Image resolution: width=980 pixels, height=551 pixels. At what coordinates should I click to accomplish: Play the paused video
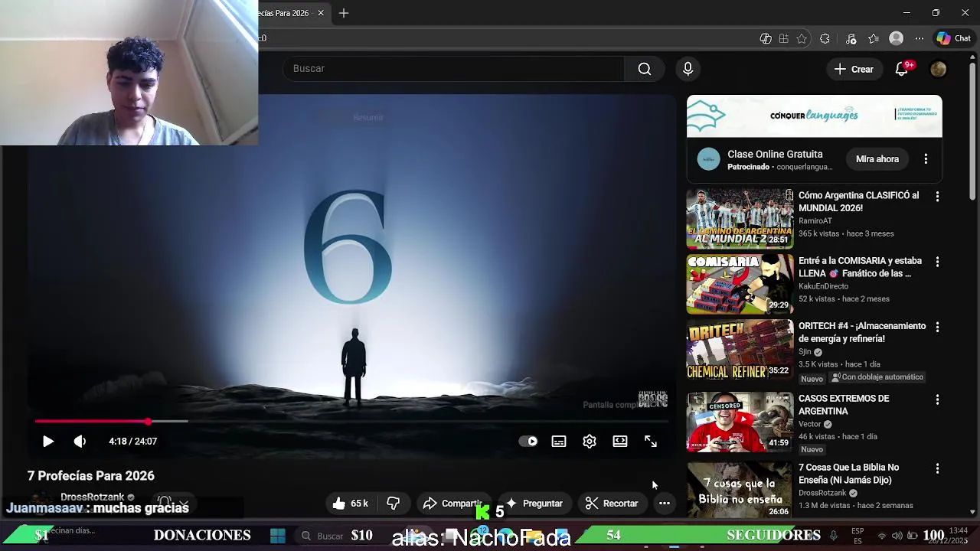[47, 442]
